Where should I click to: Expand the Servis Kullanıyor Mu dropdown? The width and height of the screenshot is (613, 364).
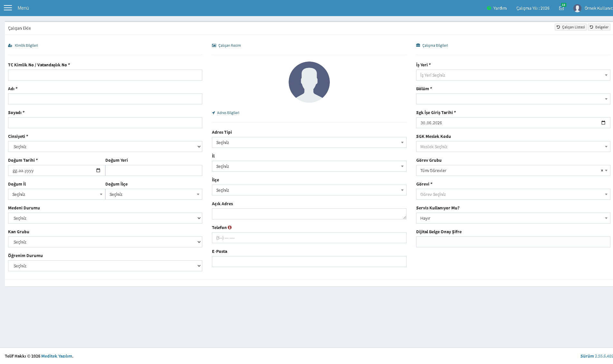[x=513, y=218]
